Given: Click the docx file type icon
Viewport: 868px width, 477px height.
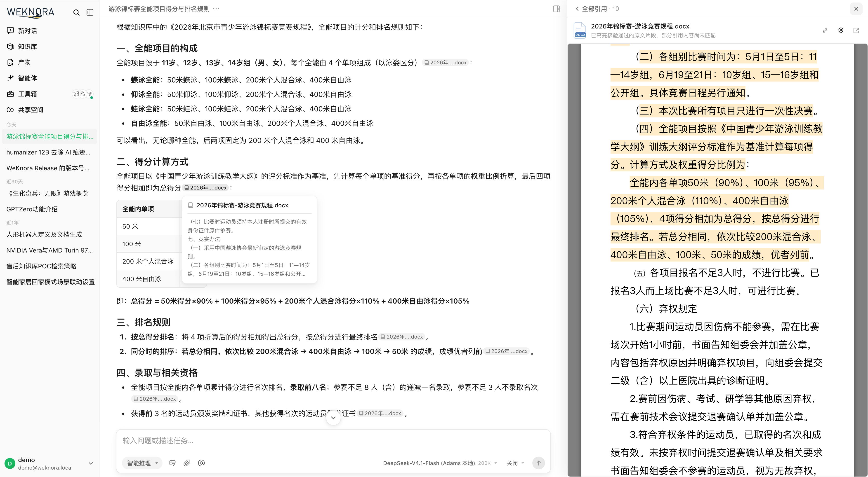Looking at the screenshot, I should 580,30.
